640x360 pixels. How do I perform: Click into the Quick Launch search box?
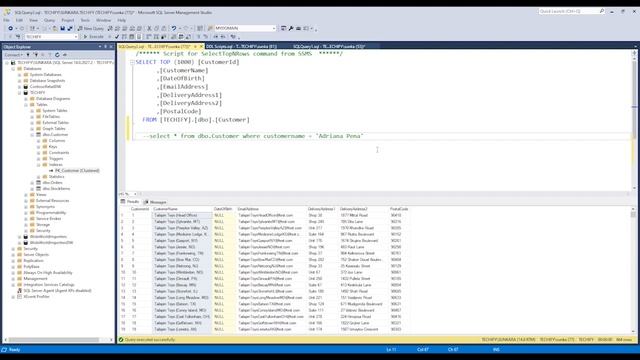click(x=571, y=11)
